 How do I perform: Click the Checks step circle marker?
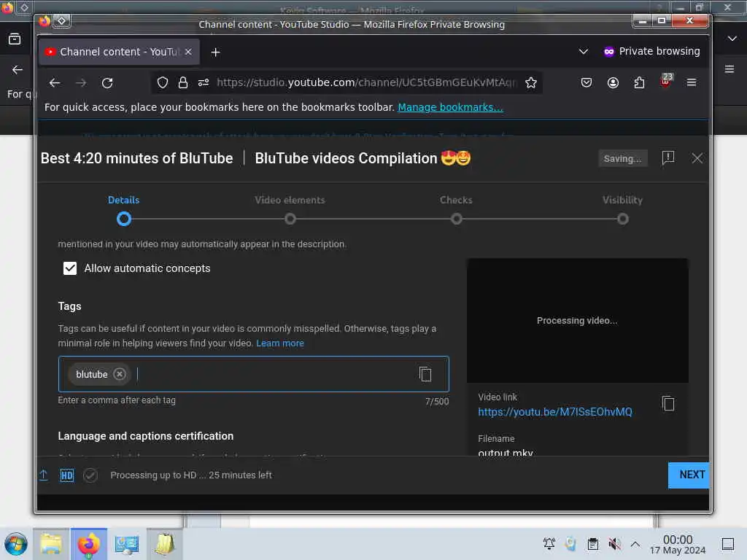[457, 219]
